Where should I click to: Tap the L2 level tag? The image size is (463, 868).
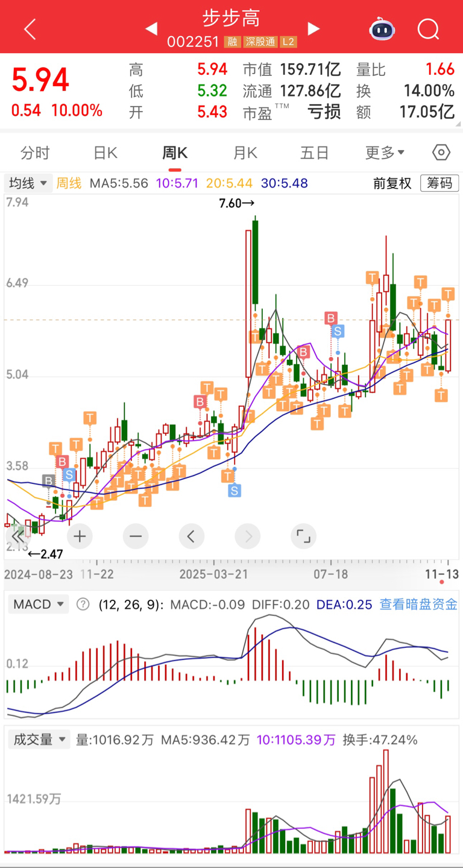click(289, 42)
